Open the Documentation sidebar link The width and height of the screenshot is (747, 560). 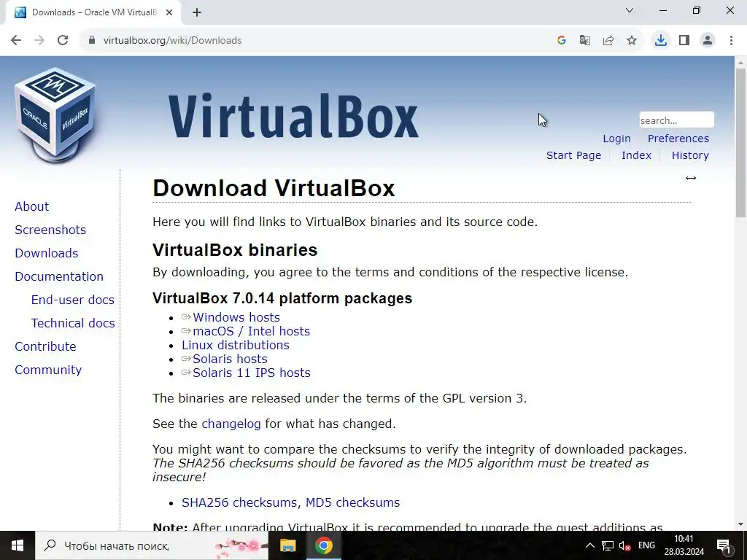[59, 276]
